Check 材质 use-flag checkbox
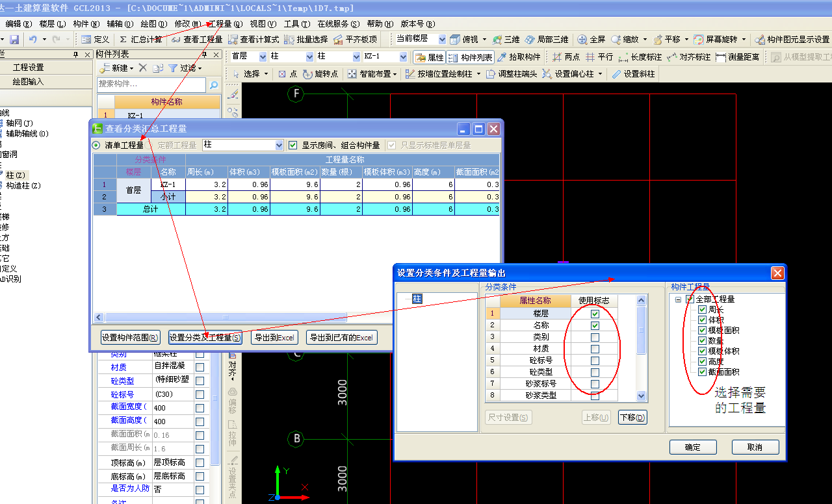Screen dimensions: 832x504 pyautogui.click(x=595, y=349)
